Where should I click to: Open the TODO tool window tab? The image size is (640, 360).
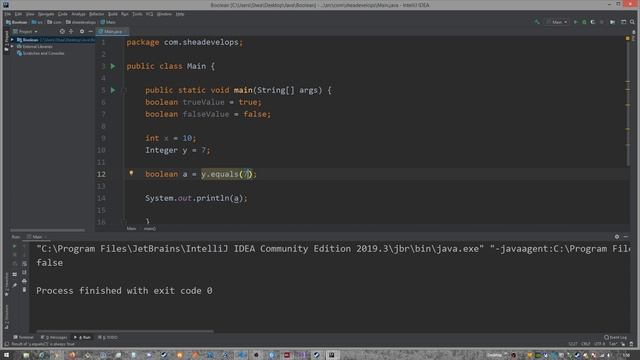108,338
